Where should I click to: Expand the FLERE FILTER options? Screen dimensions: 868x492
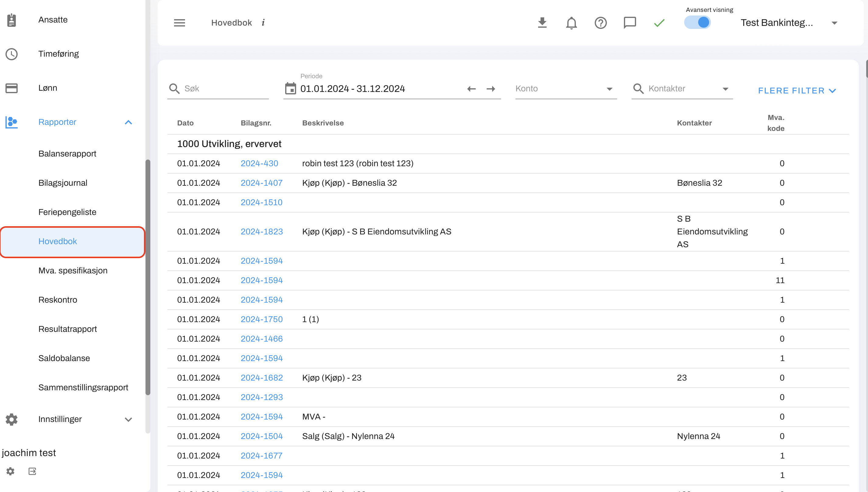(797, 90)
